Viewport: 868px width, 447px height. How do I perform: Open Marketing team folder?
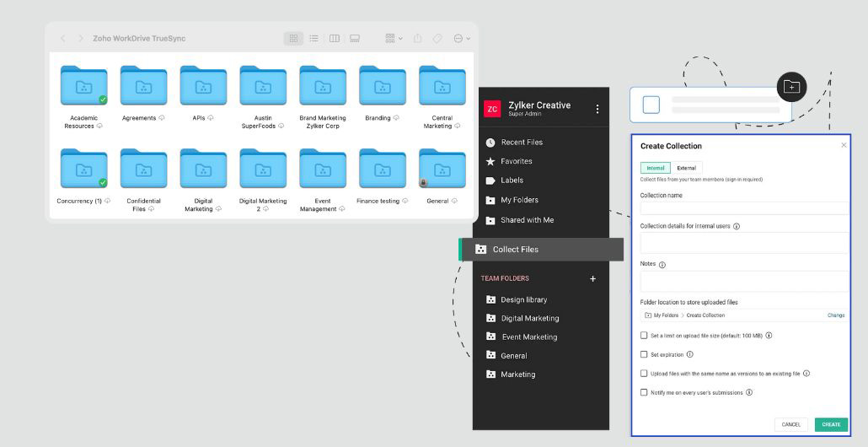[x=511, y=374]
